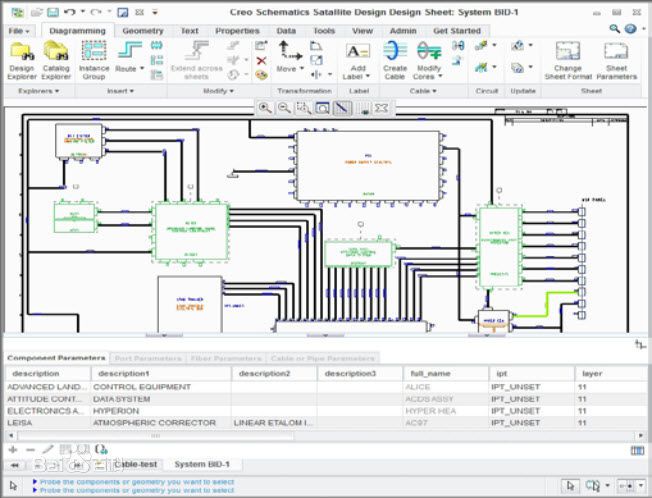Click the open folder icon in top toolbar
Screen dimensions: 652x498
(x=37, y=12)
